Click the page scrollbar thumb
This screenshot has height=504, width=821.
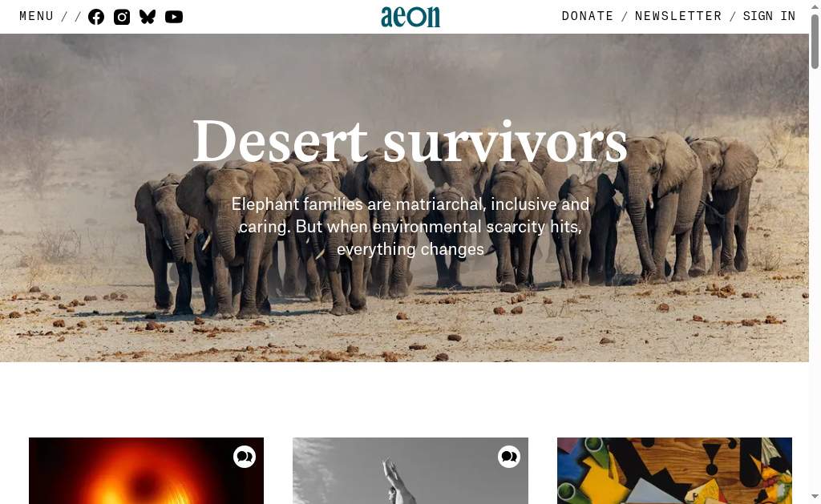[x=815, y=41]
